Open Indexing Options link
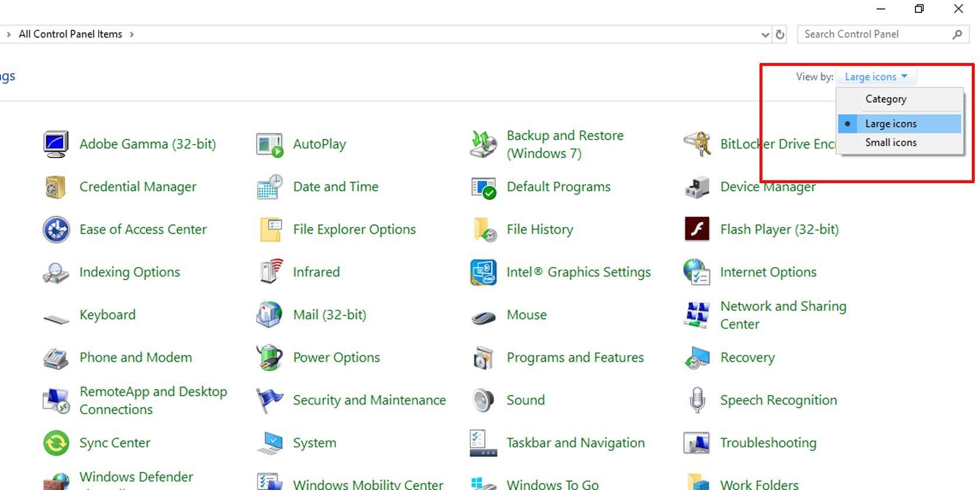The width and height of the screenshot is (980, 490). 129,272
